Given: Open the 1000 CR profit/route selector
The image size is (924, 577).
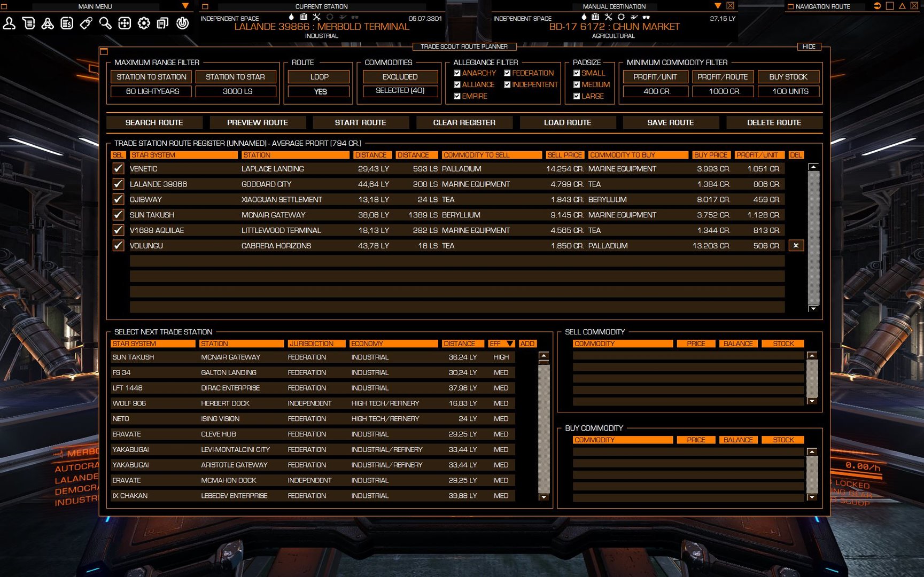Looking at the screenshot, I should (x=723, y=91).
